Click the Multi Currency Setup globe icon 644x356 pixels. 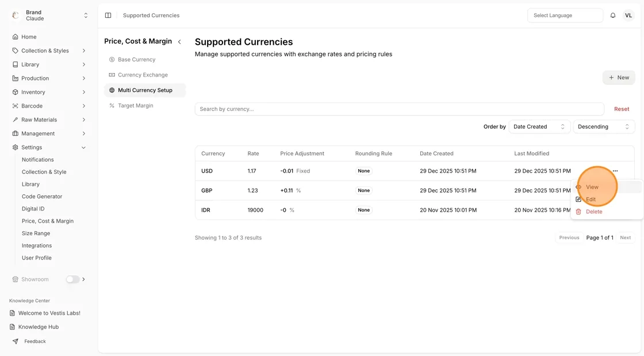click(x=112, y=90)
